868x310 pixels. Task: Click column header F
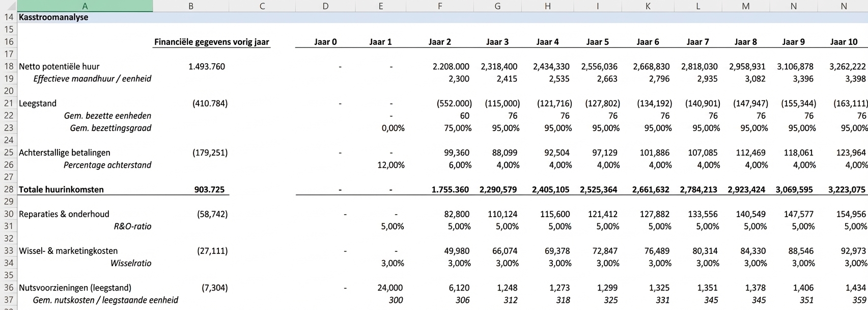[x=439, y=6]
